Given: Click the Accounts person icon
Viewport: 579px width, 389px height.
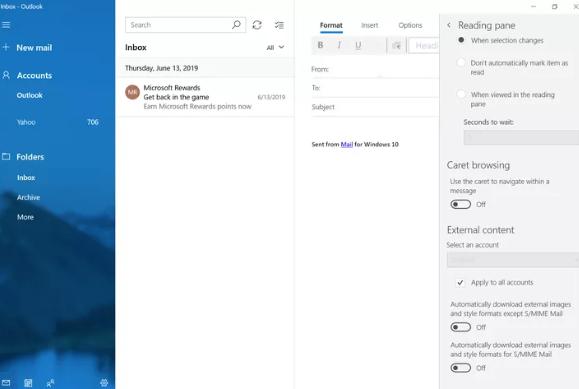Looking at the screenshot, I should coord(6,75).
